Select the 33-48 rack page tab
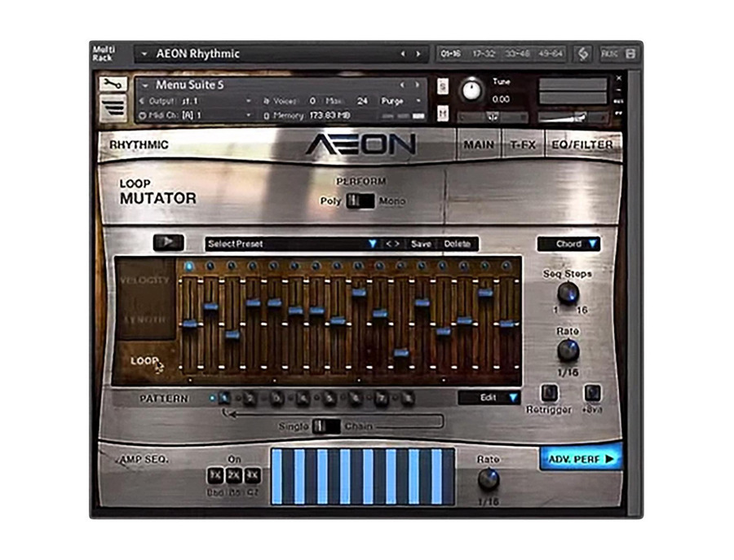This screenshot has height=560, width=734. tap(517, 54)
